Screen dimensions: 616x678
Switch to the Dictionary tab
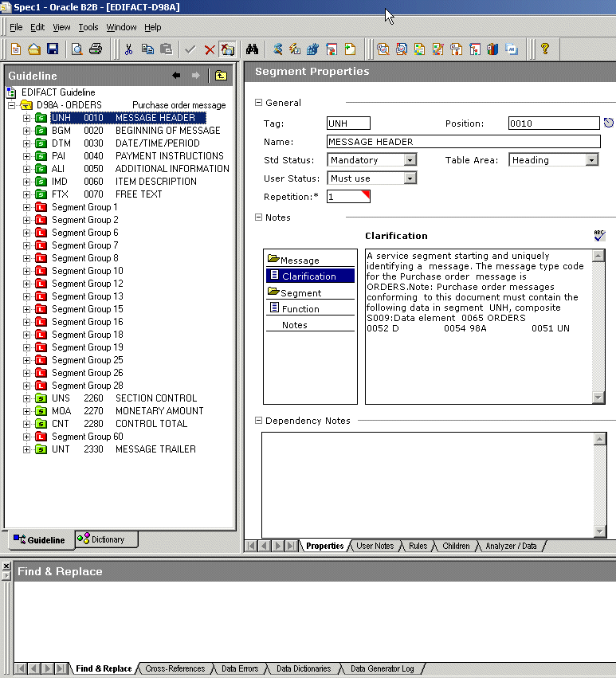[107, 539]
